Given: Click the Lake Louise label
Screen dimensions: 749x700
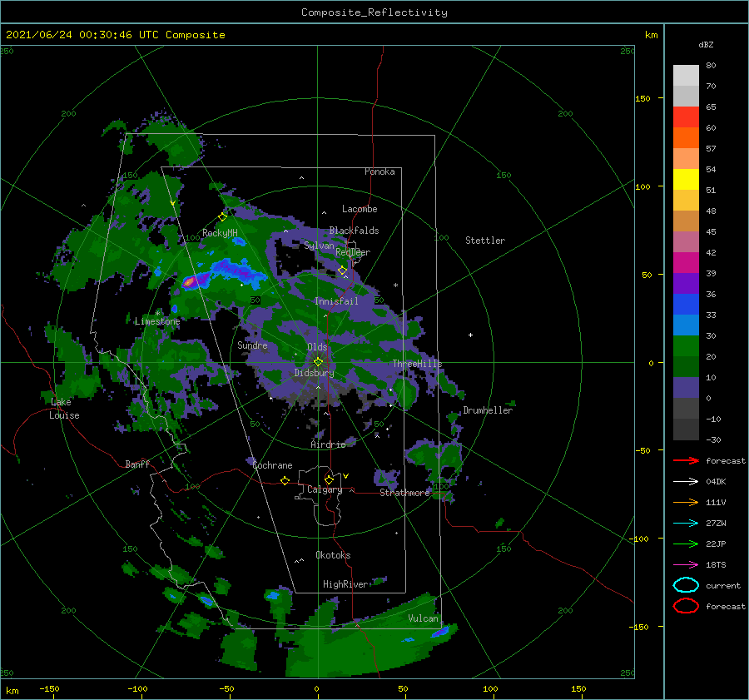Looking at the screenshot, I should pos(64,409).
